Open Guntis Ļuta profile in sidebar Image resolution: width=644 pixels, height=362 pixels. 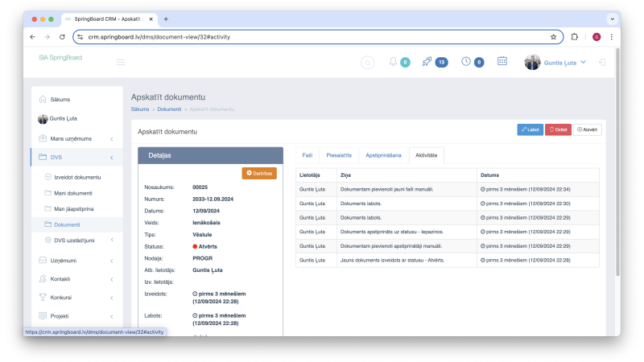(64, 118)
